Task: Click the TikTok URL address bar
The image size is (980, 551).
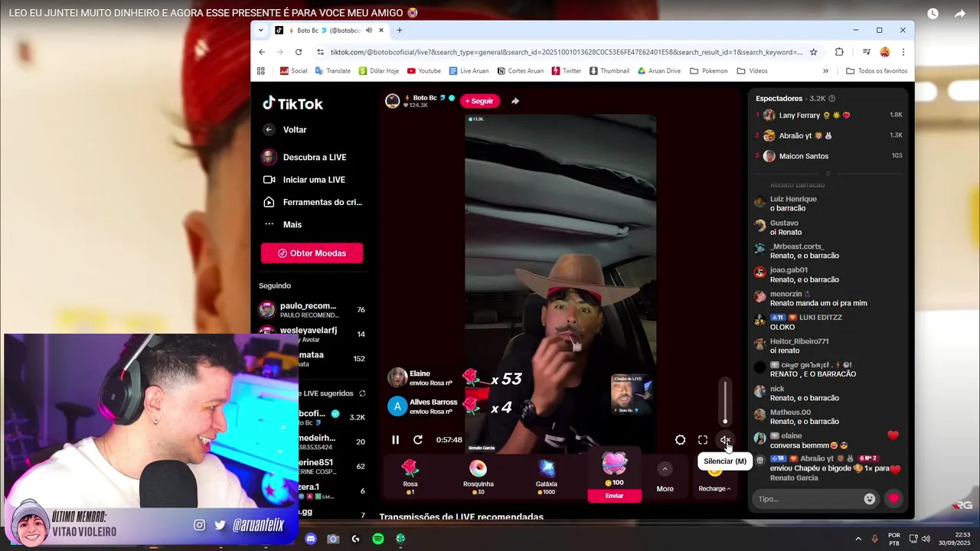Action: [x=567, y=52]
